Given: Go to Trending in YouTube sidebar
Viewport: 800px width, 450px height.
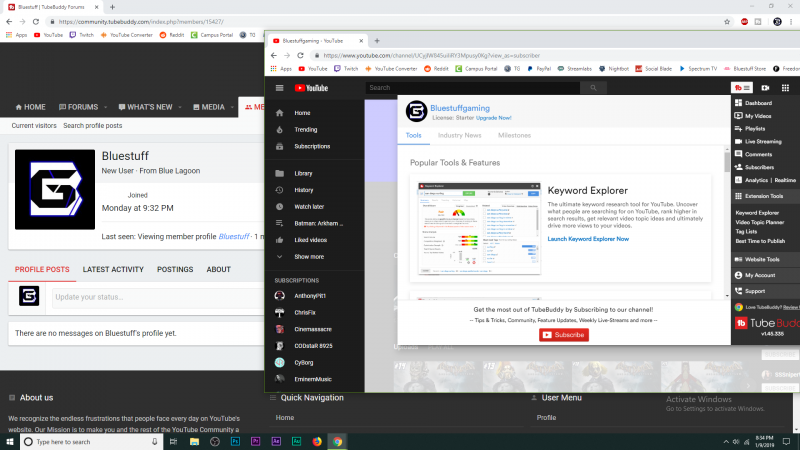Looking at the screenshot, I should (x=306, y=129).
